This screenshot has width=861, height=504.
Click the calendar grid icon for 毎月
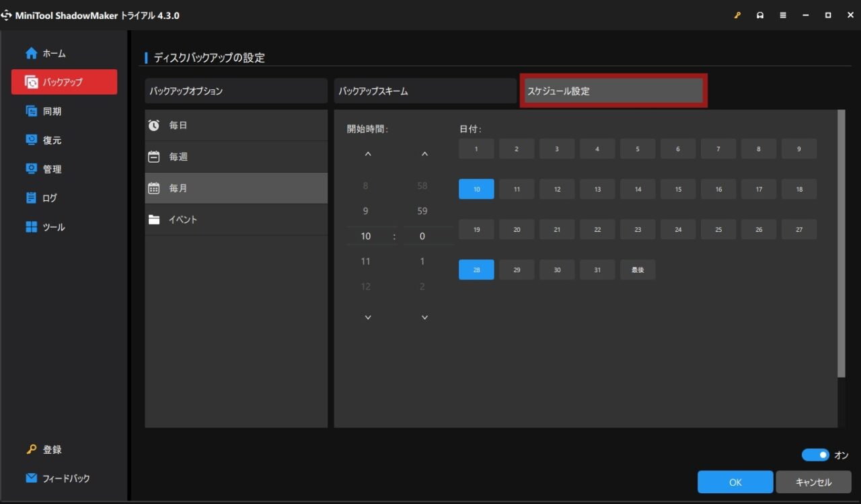tap(154, 188)
